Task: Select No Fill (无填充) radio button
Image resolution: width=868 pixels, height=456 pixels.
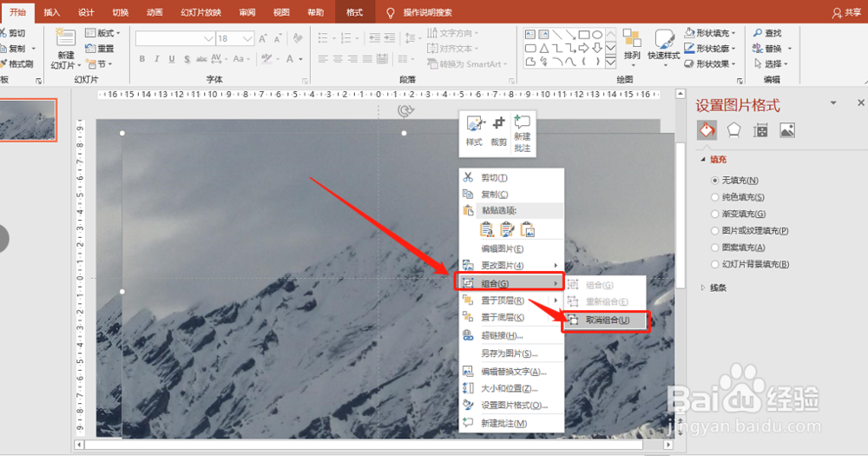Action: tap(714, 181)
